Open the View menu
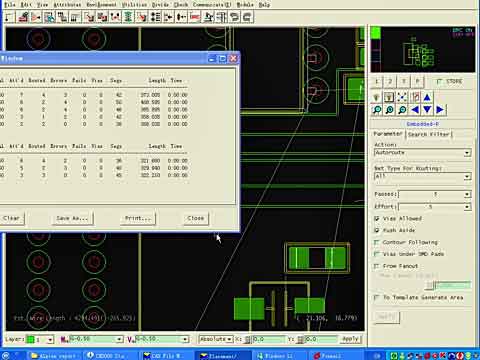Viewport: 480px width, 360px height. 42,5
